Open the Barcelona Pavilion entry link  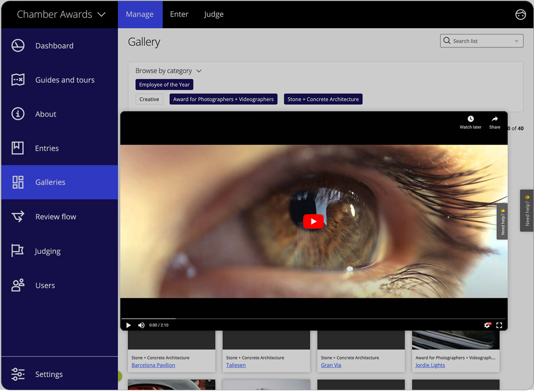[152, 365]
